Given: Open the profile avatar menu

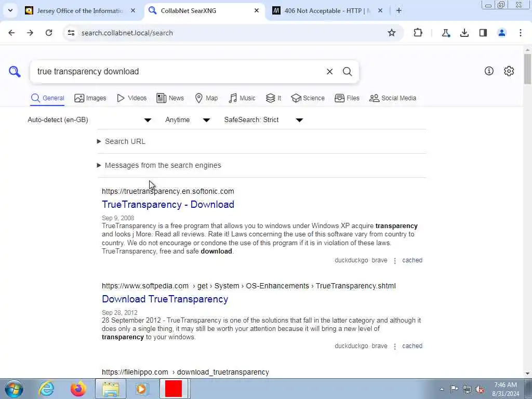Looking at the screenshot, I should 502,33.
